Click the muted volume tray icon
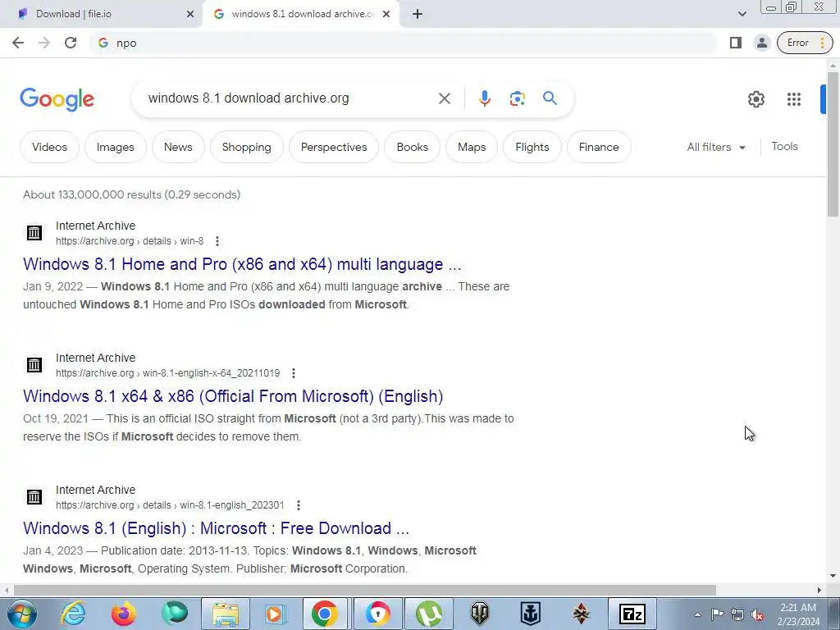 [757, 614]
